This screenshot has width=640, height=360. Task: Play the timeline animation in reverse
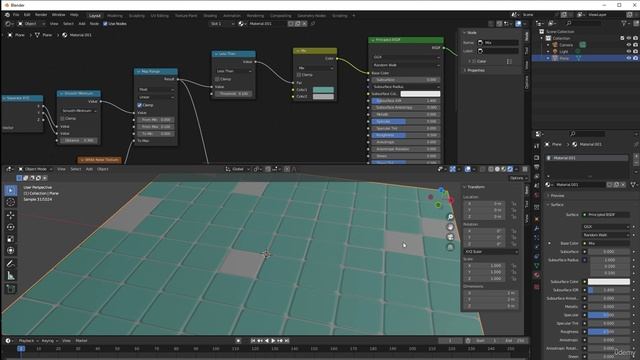(x=267, y=340)
